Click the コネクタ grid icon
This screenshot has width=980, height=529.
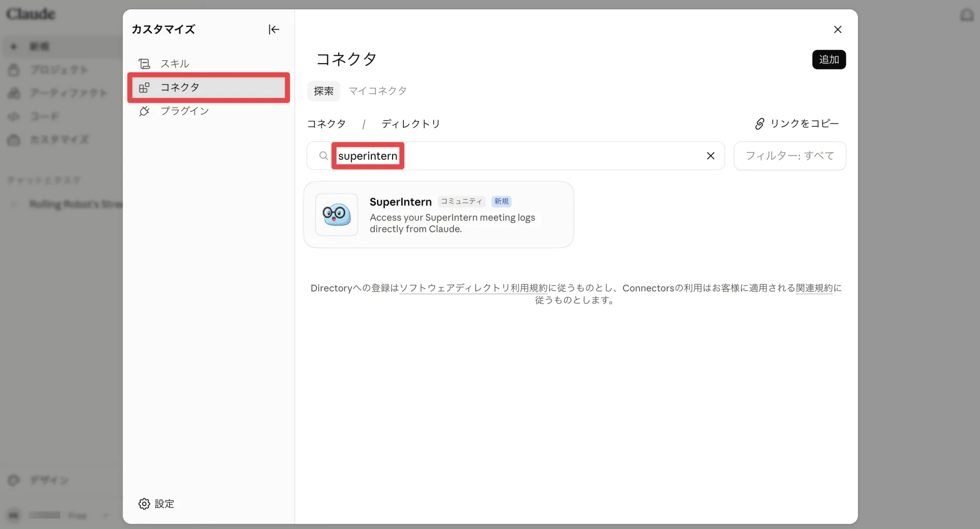[144, 87]
